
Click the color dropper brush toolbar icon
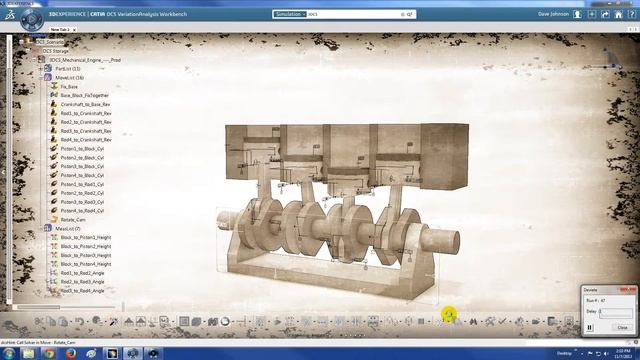[113, 322]
